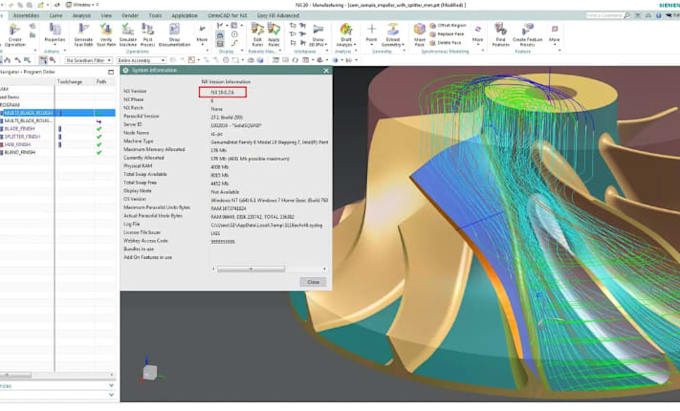680x411 pixels.
Task: Open the Draft Analysis tool
Action: (346, 35)
